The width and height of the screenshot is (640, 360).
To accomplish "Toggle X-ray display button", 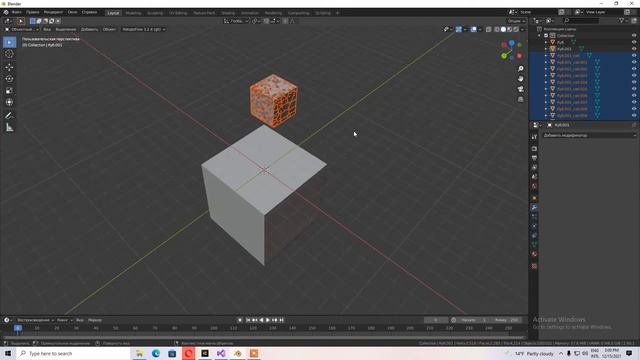I will click(489, 29).
